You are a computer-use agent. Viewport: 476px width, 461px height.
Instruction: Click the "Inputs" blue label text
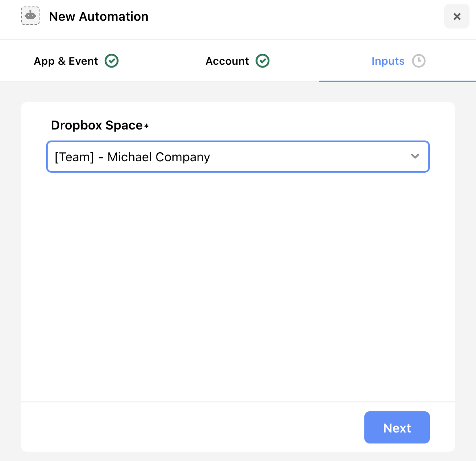click(x=388, y=61)
